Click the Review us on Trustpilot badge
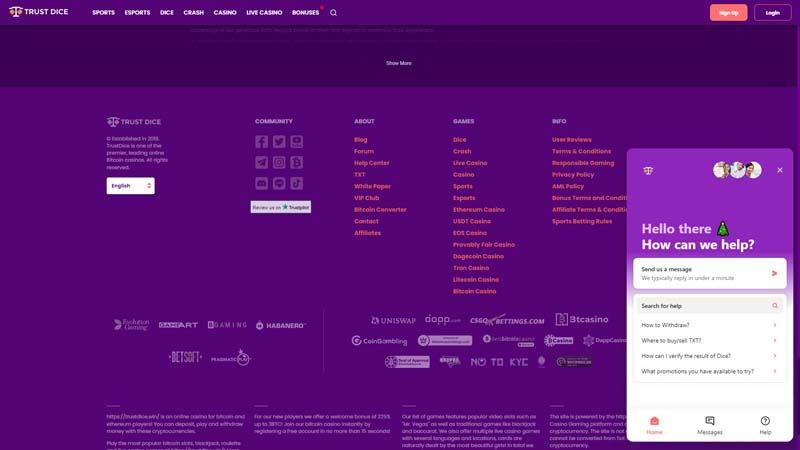 [281, 207]
